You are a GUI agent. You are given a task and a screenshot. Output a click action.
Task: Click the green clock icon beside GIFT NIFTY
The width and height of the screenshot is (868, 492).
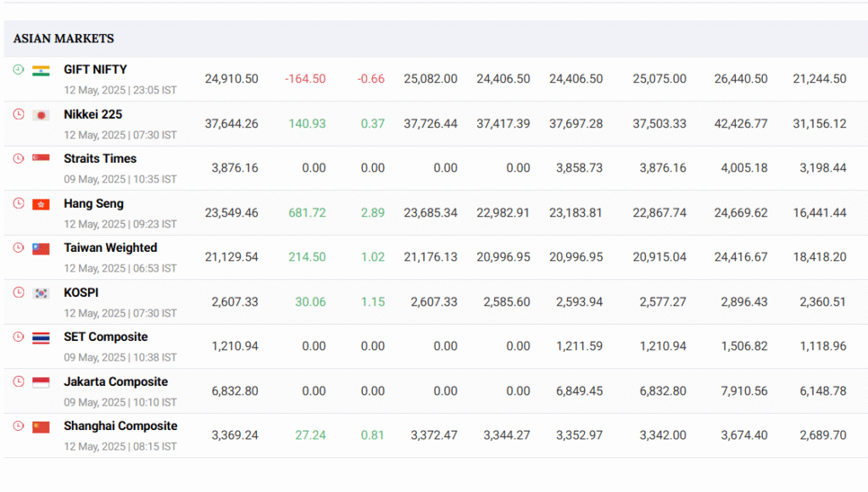[19, 70]
